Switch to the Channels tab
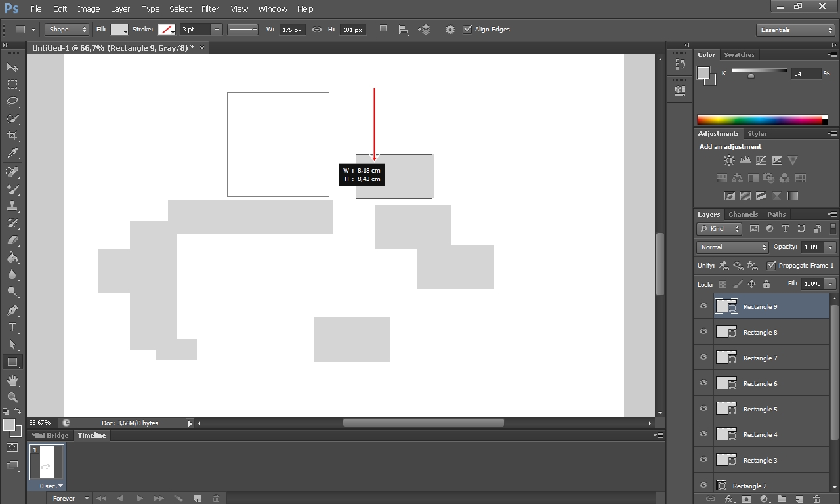Image resolution: width=840 pixels, height=504 pixels. 743,215
